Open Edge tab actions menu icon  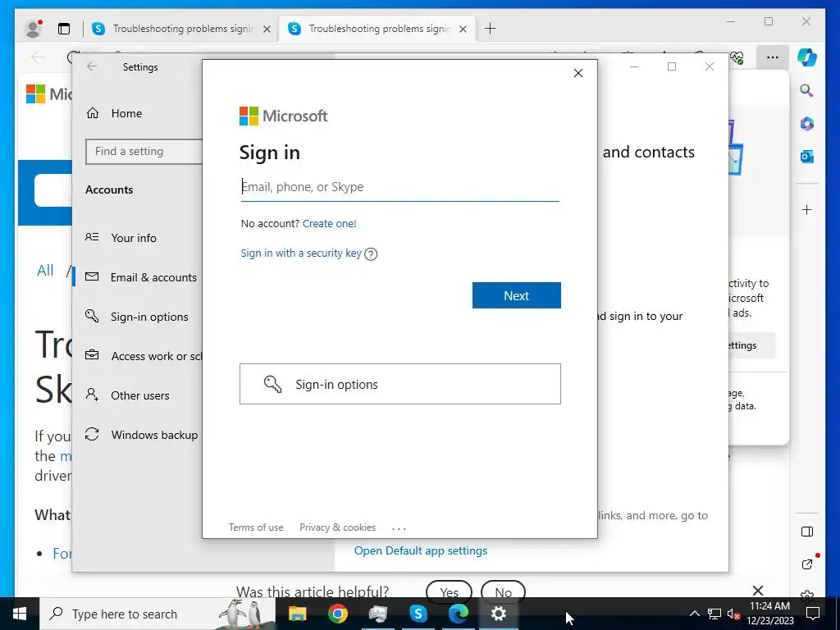point(64,29)
